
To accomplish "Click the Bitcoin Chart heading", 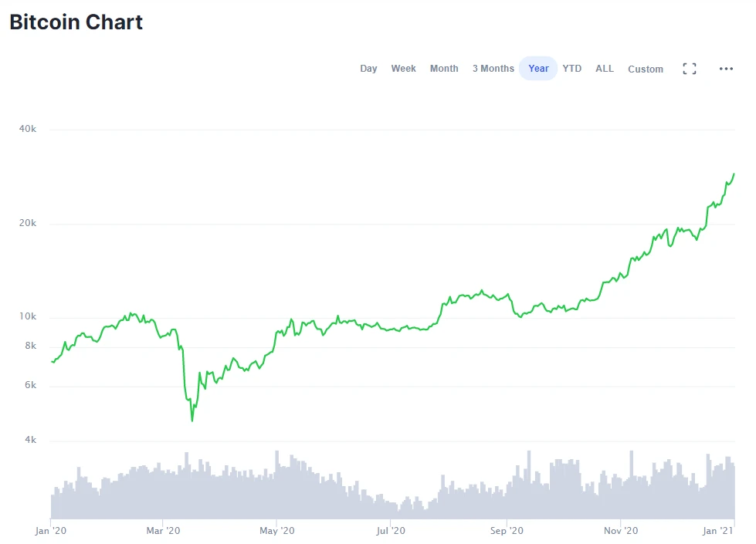I will pos(76,22).
